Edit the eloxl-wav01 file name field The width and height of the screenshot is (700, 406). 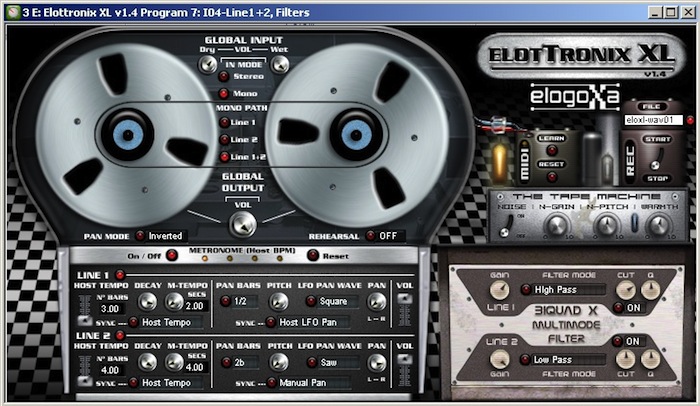point(654,120)
